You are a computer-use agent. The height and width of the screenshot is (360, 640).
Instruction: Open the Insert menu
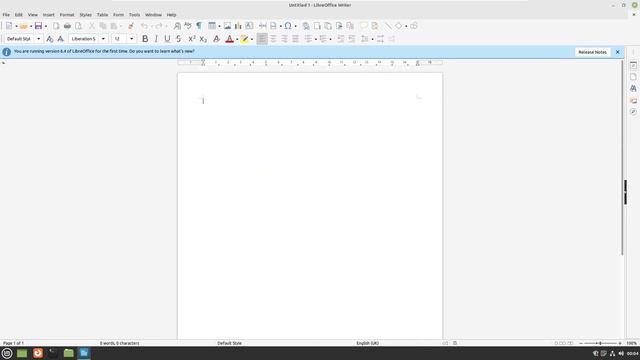pos(49,15)
